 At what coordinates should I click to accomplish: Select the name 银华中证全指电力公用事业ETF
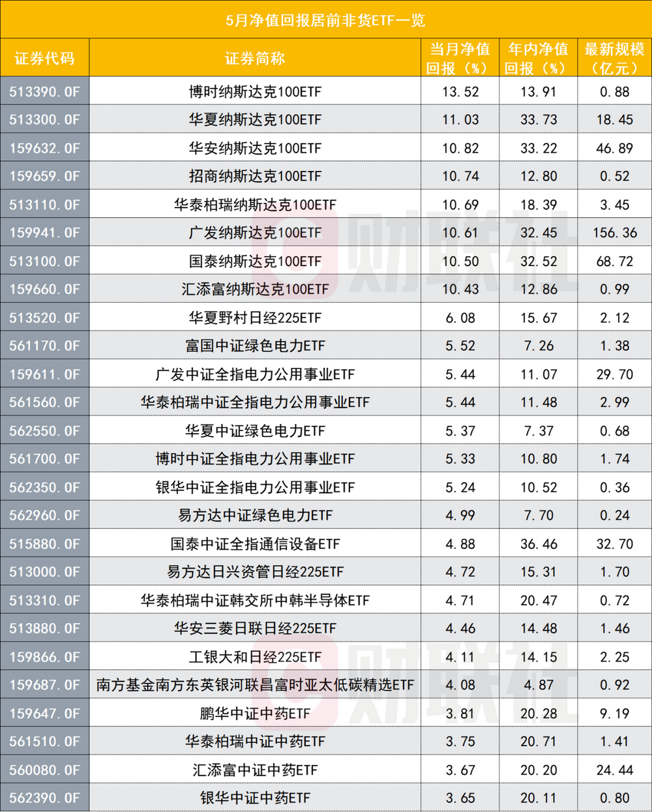click(x=255, y=488)
